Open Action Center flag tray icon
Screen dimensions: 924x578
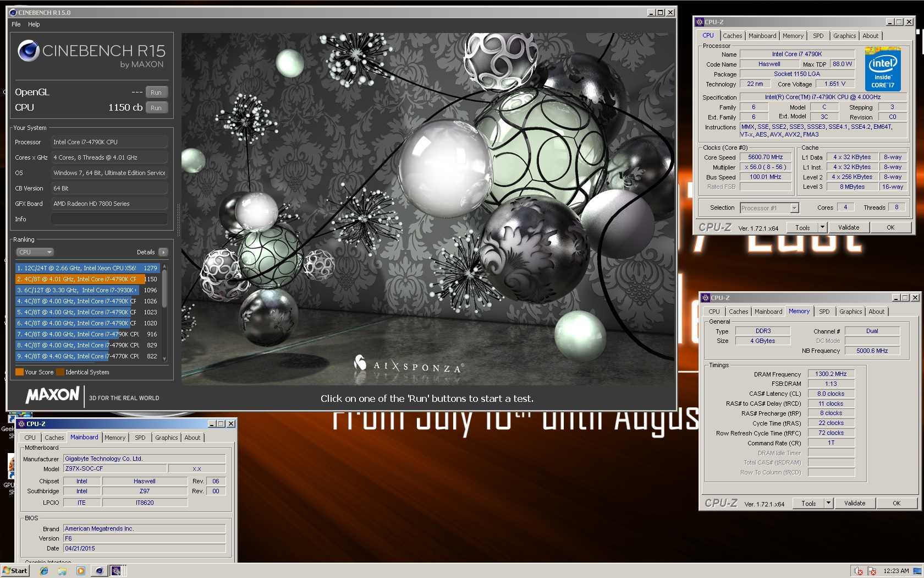click(872, 571)
